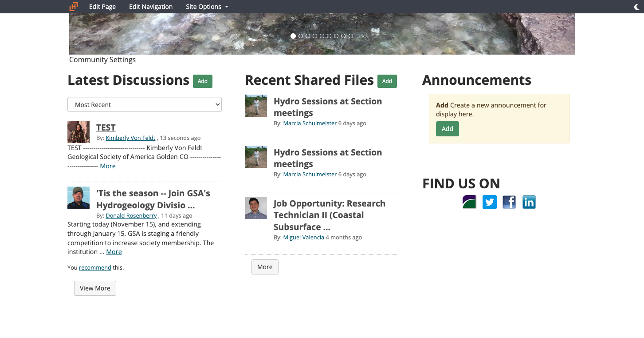Open the Facebook social icon
The height and width of the screenshot is (338, 644).
point(509,202)
